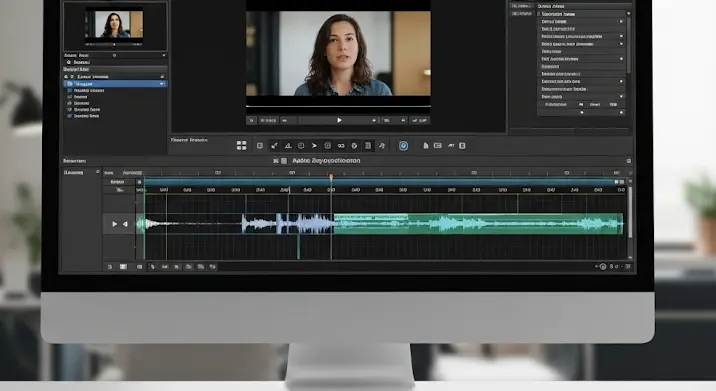Play the video in the main preview monitor
Screen dimensions: 716x391
339,120
